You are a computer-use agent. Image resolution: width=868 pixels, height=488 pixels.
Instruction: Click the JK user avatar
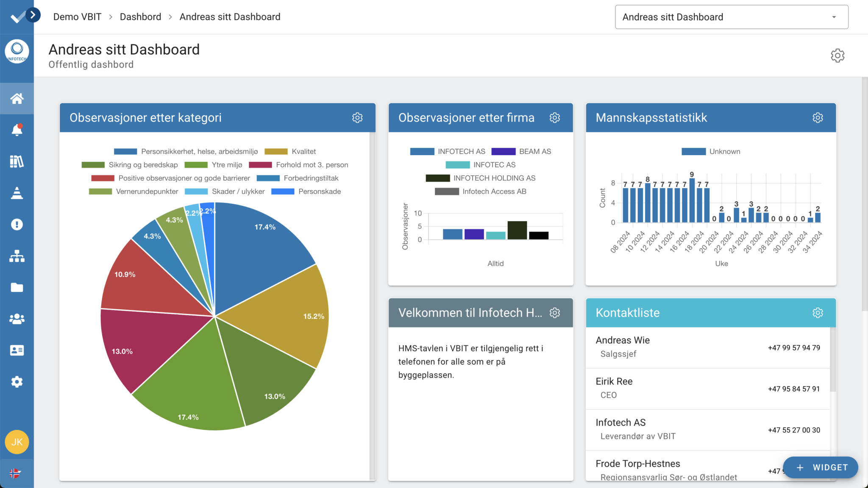17,442
